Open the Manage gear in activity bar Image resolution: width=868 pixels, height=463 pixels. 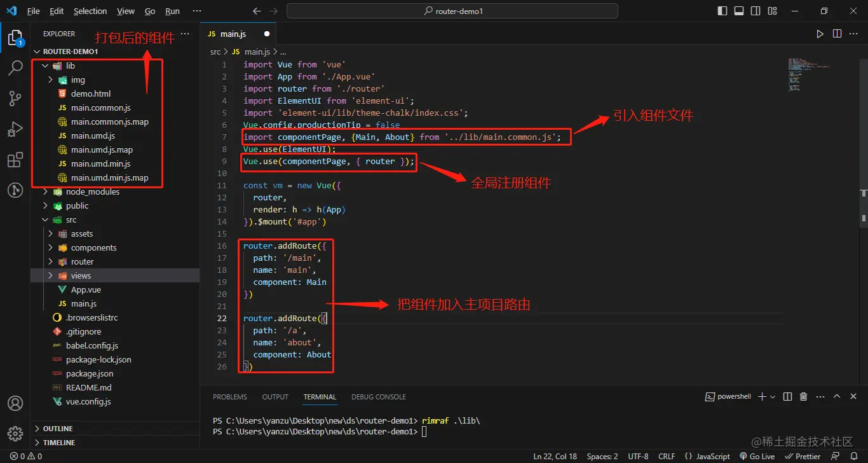tap(15, 434)
